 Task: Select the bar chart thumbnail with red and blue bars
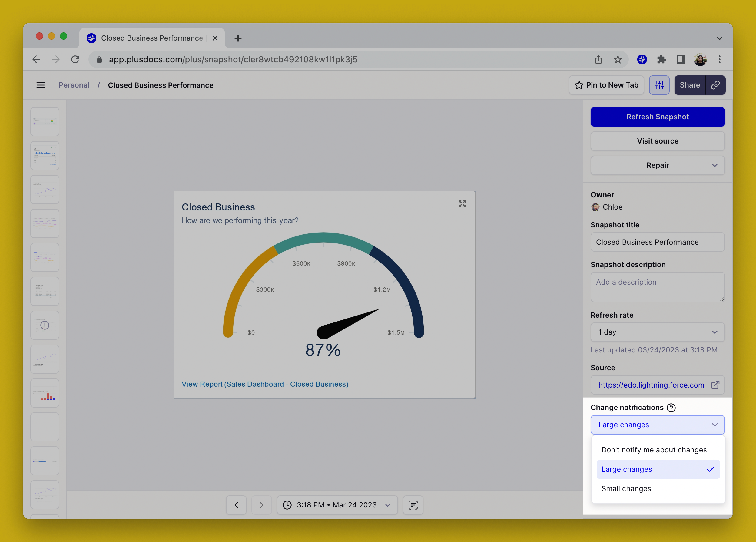pos(45,393)
